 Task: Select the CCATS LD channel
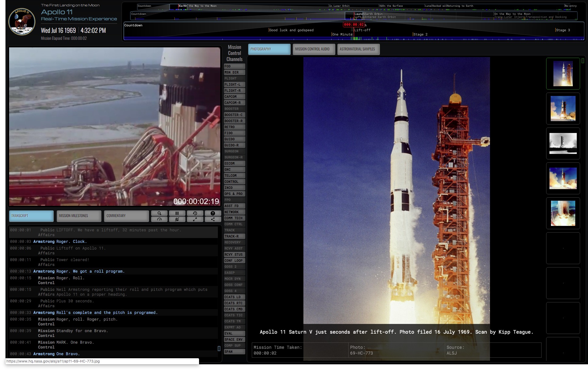click(x=234, y=297)
